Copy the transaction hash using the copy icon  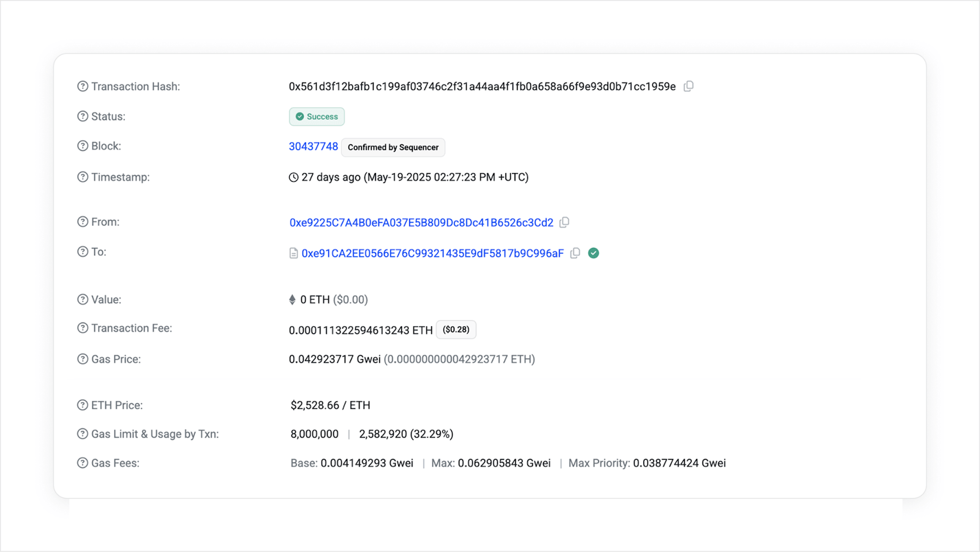(688, 86)
